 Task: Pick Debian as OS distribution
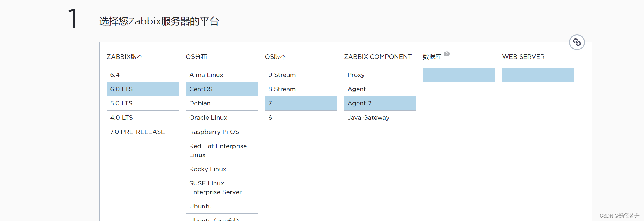[x=222, y=103]
